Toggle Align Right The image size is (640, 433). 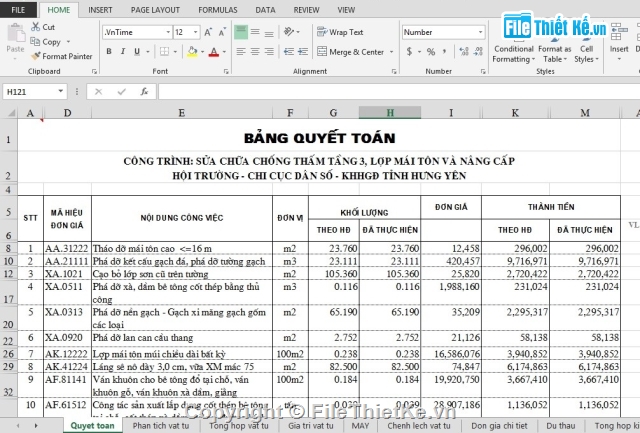pyautogui.click(x=269, y=52)
